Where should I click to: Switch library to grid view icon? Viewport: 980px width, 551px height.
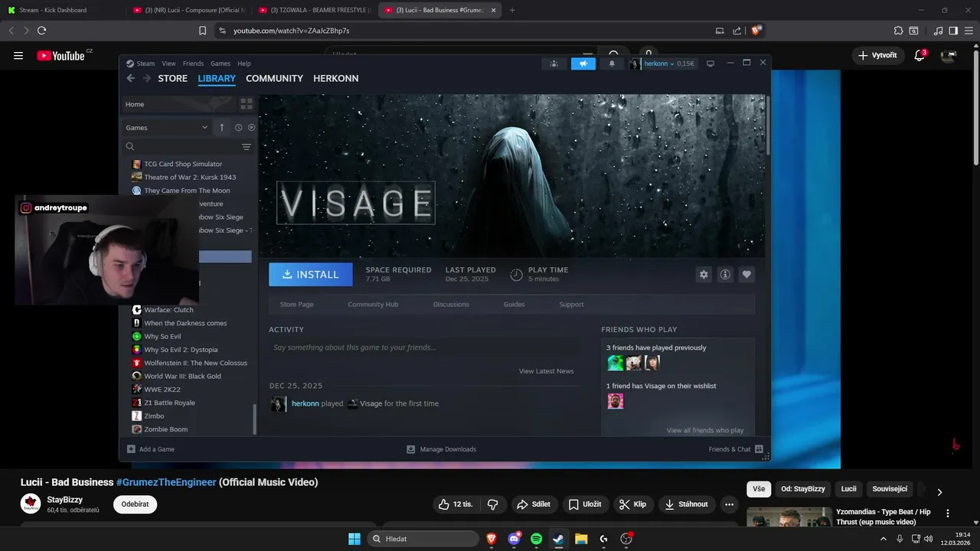(247, 104)
